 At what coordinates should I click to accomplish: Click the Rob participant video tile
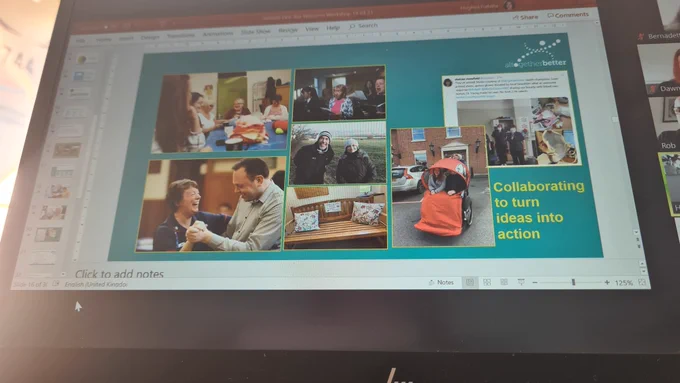664,123
